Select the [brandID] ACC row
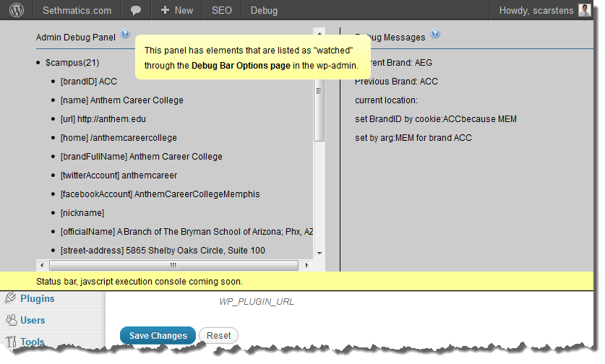This screenshot has width=605, height=364. pos(88,82)
